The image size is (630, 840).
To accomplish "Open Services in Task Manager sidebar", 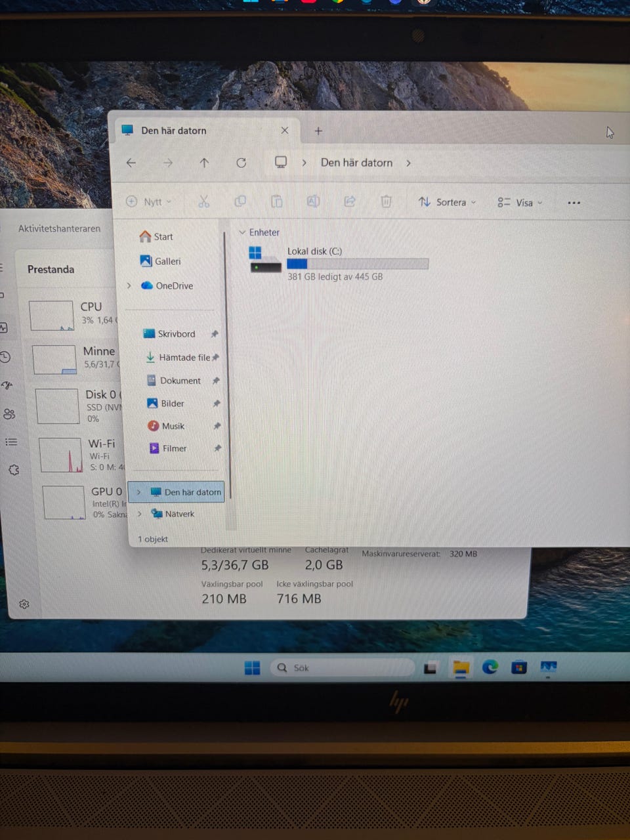I will click(14, 470).
